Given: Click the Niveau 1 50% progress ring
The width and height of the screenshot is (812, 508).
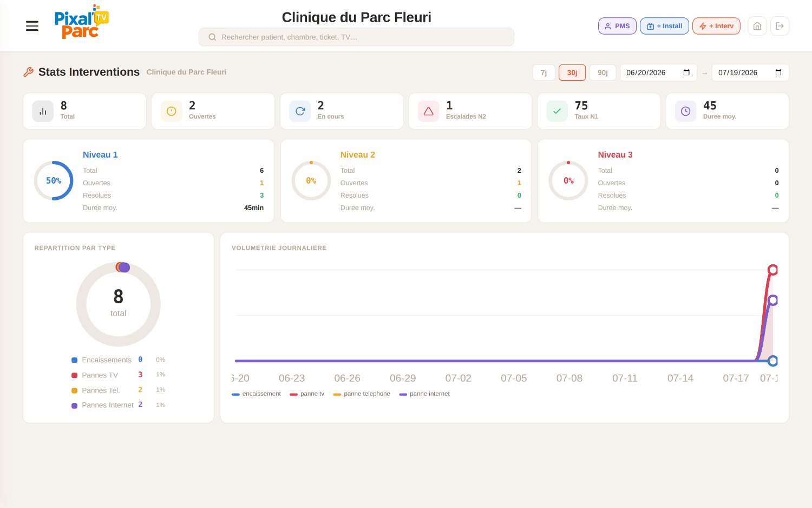Looking at the screenshot, I should point(54,180).
